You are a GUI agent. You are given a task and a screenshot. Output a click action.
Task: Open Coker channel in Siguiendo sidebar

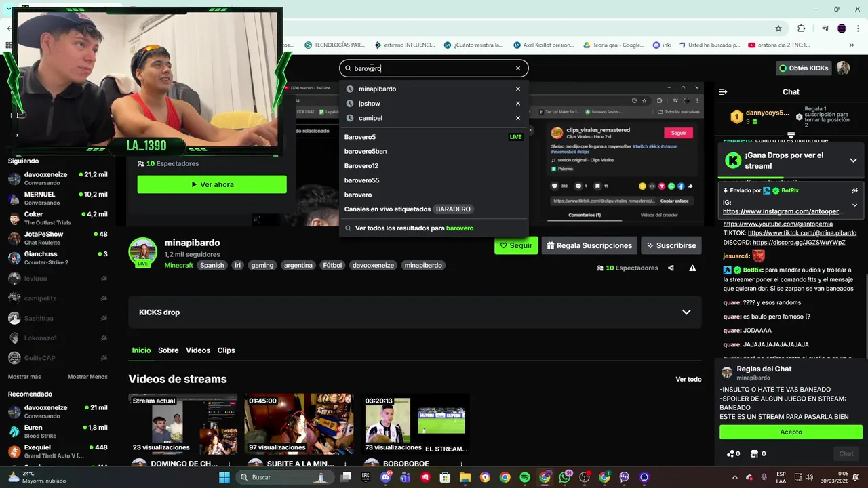click(x=58, y=218)
